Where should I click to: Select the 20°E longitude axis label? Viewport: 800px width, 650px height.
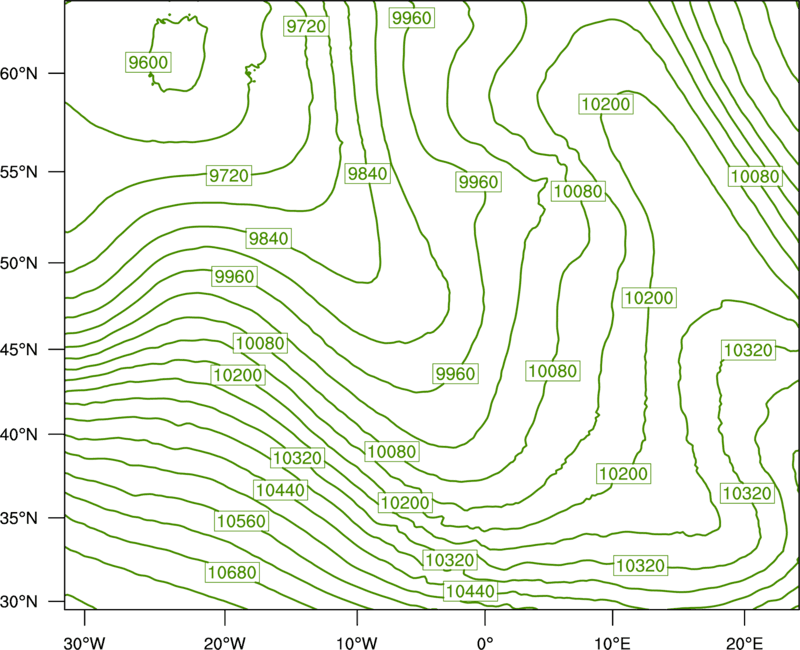point(744,643)
